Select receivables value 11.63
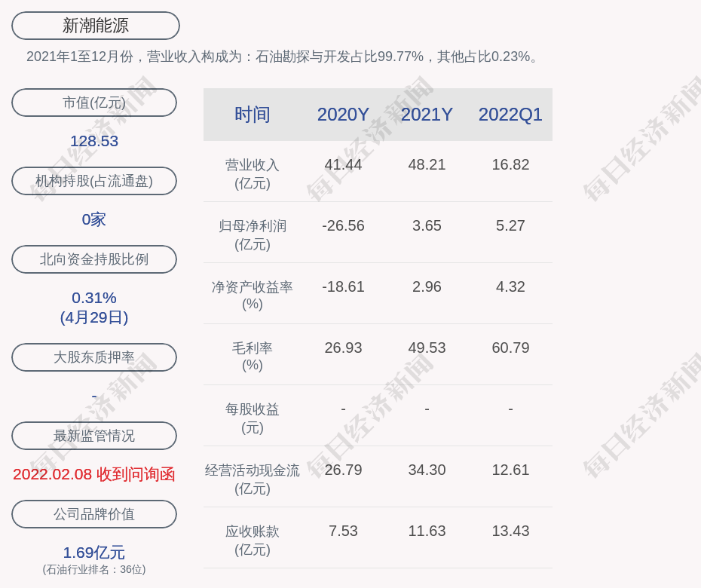This screenshot has height=588, width=701. coord(427,531)
